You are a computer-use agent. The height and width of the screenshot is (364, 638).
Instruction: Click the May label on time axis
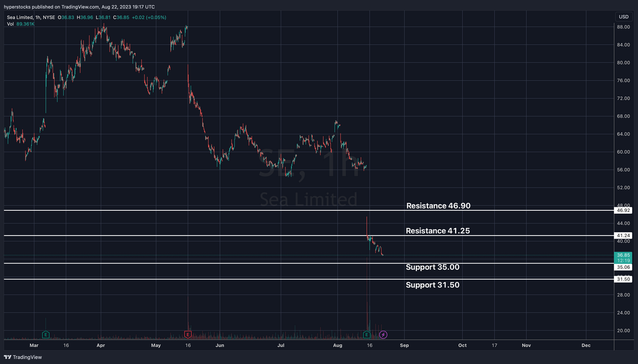click(x=156, y=345)
